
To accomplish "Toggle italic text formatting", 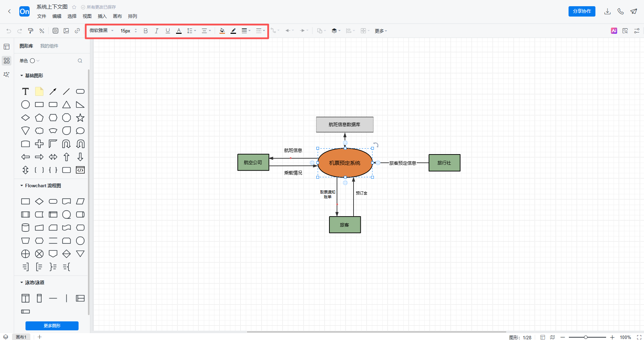I will pos(156,31).
